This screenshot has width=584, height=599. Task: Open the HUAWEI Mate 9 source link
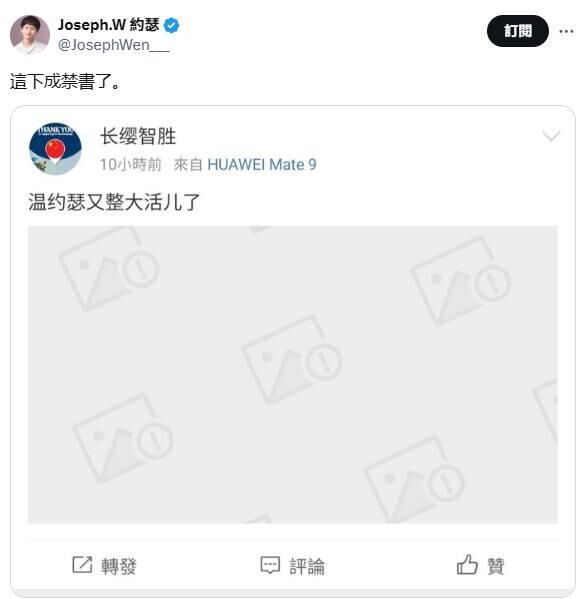pyautogui.click(x=262, y=165)
